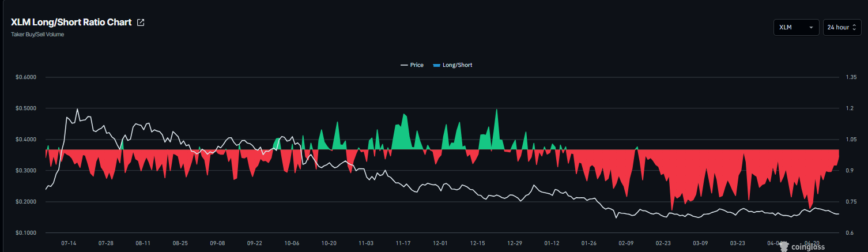868x252 pixels.
Task: Click the 1.35 ratio axis label
Action: click(x=846, y=77)
